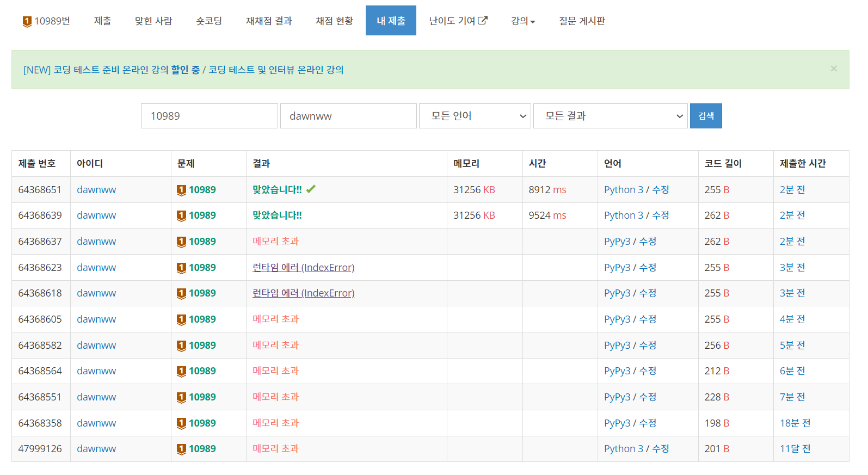Click 수정 edit link in row 47999126
This screenshot has width=868, height=475.
pyautogui.click(x=661, y=449)
